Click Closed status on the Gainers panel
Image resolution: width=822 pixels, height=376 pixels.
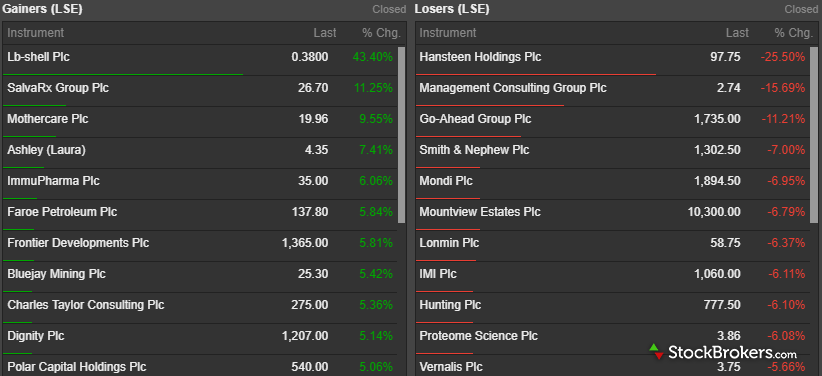coord(389,9)
